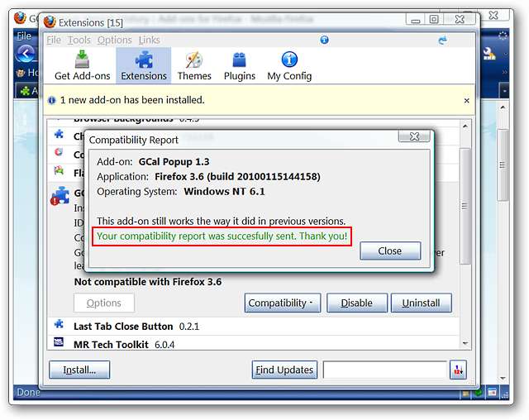Open File menu of background Firefox window
529x420 pixels.
click(x=24, y=36)
